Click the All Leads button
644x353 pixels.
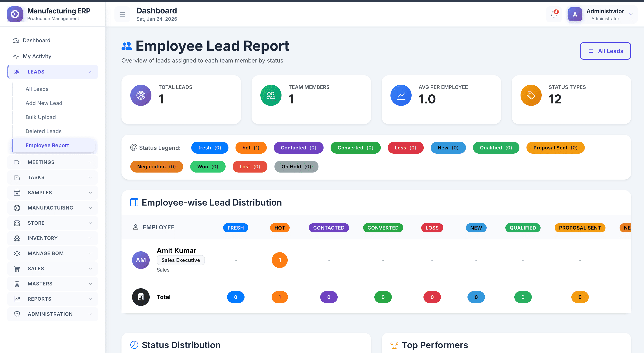point(605,51)
